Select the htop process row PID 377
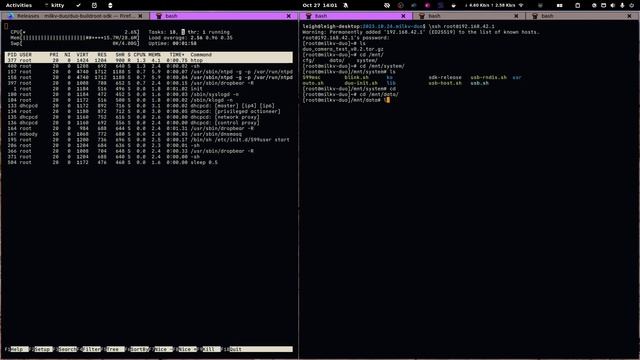Viewport: 640px width, 360px height. [x=149, y=60]
